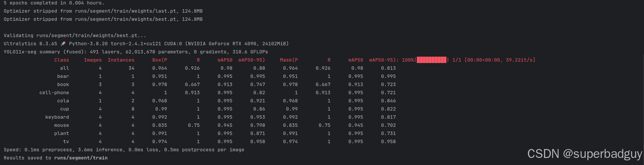This screenshot has width=644, height=165.
Task: Click the value 0.817 in the keyboard row
Action: pyautogui.click(x=388, y=117)
